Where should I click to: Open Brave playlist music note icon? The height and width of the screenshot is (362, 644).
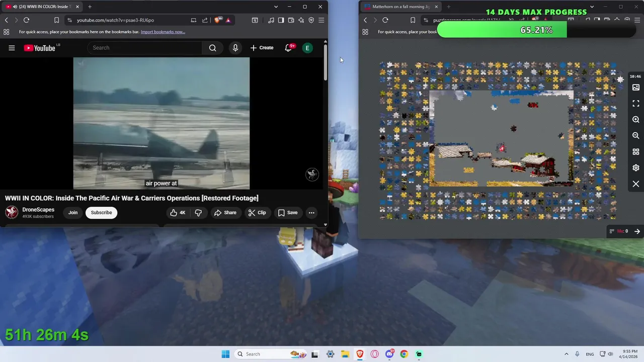(x=271, y=20)
